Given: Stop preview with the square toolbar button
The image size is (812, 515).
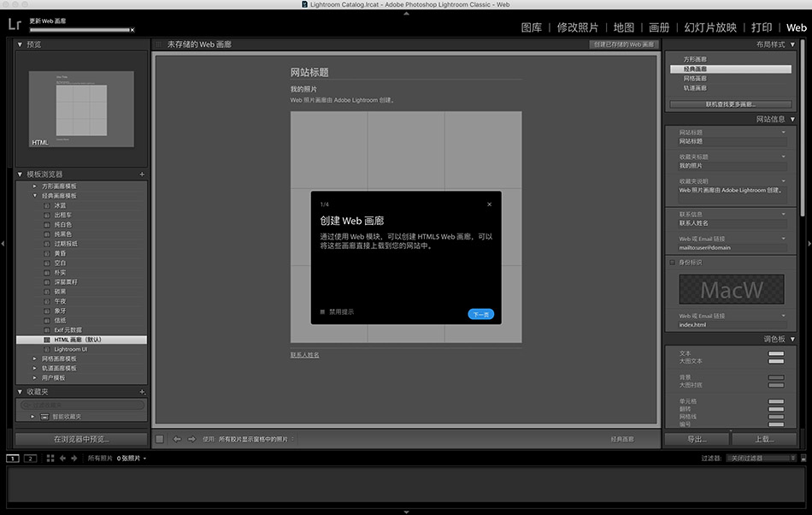Looking at the screenshot, I should click(160, 439).
